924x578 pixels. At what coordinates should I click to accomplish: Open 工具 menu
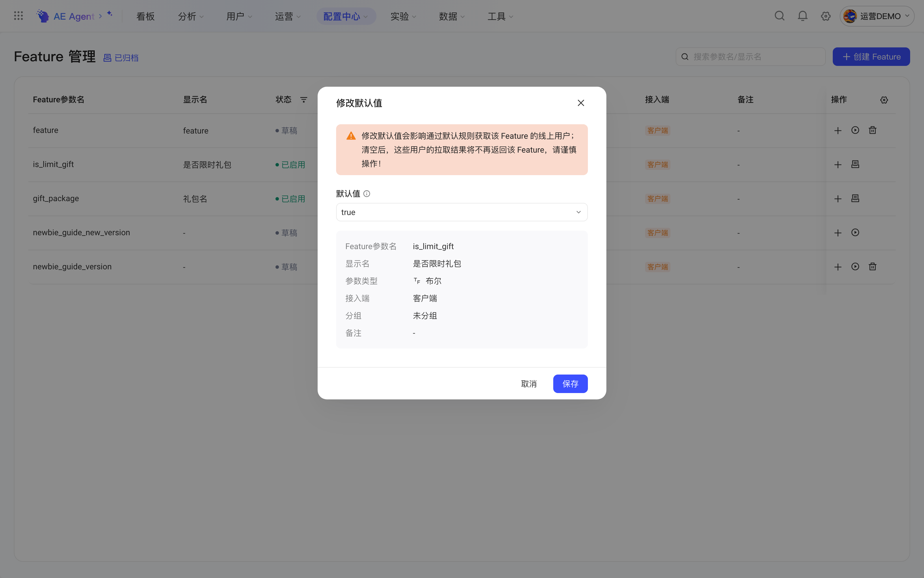tap(500, 16)
